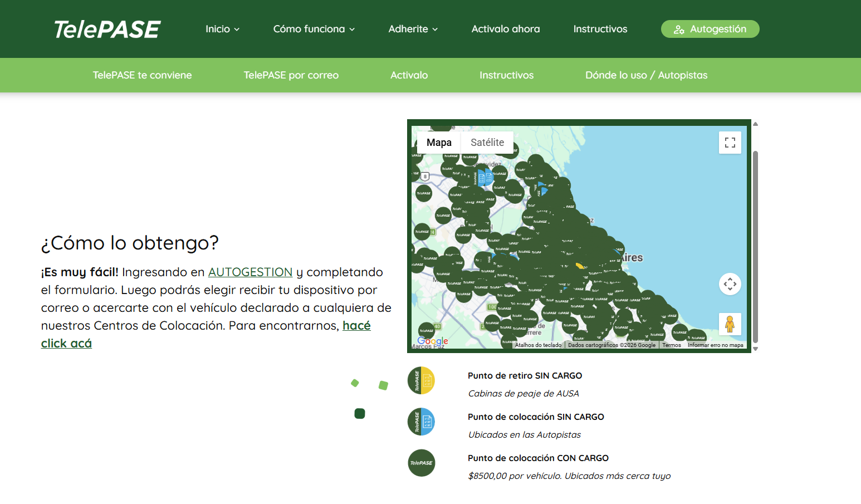Switch the map to the Mapa view
861x504 pixels.
(439, 143)
